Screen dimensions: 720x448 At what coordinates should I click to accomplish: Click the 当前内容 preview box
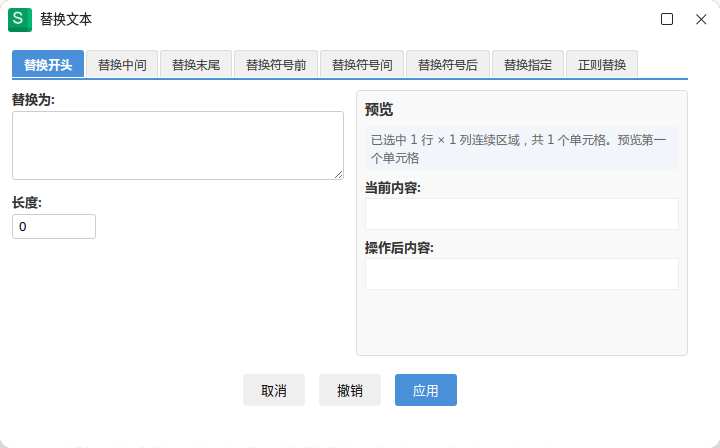(522, 214)
